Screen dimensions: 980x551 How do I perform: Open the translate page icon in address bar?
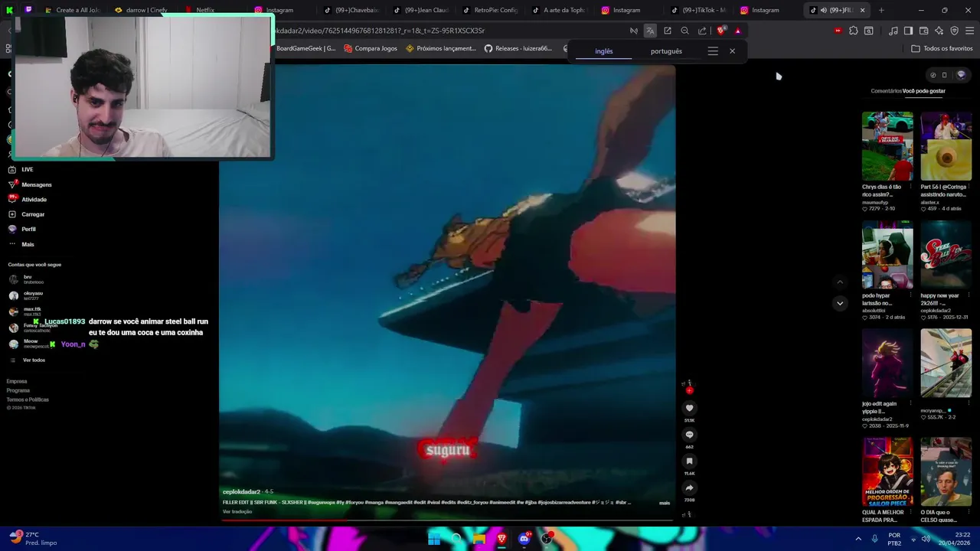tap(650, 31)
